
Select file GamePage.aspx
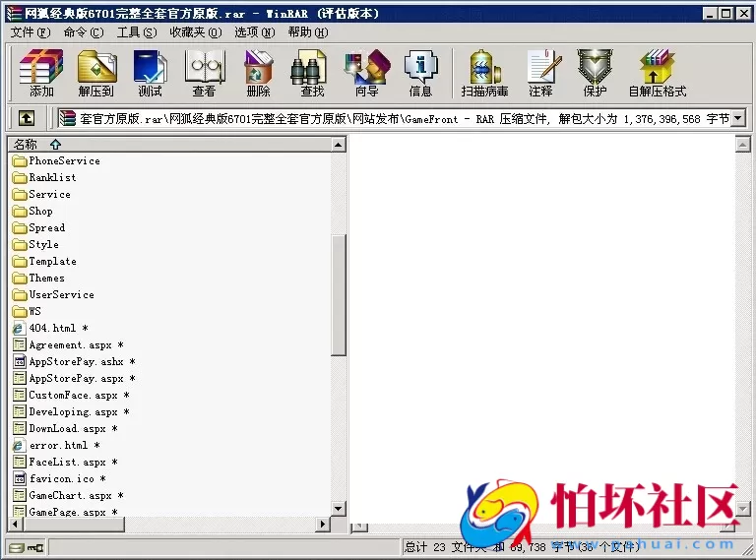coord(65,512)
